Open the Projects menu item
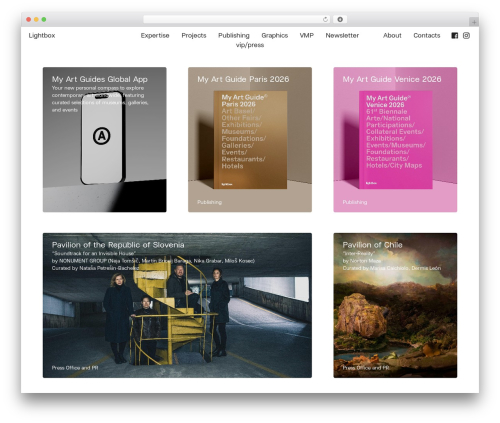Viewport: 500px width, 423px height. (x=194, y=35)
